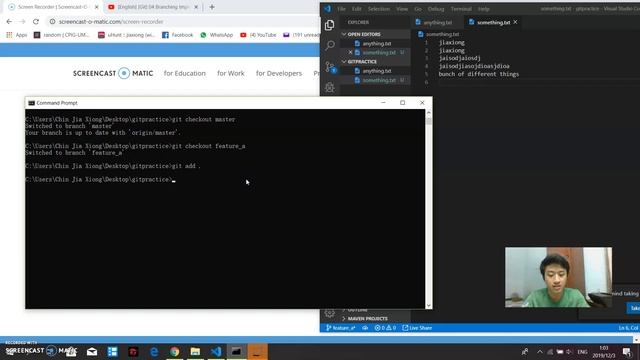
Task: Click the something.txt breadcrumb above the editor
Action: click(x=439, y=34)
